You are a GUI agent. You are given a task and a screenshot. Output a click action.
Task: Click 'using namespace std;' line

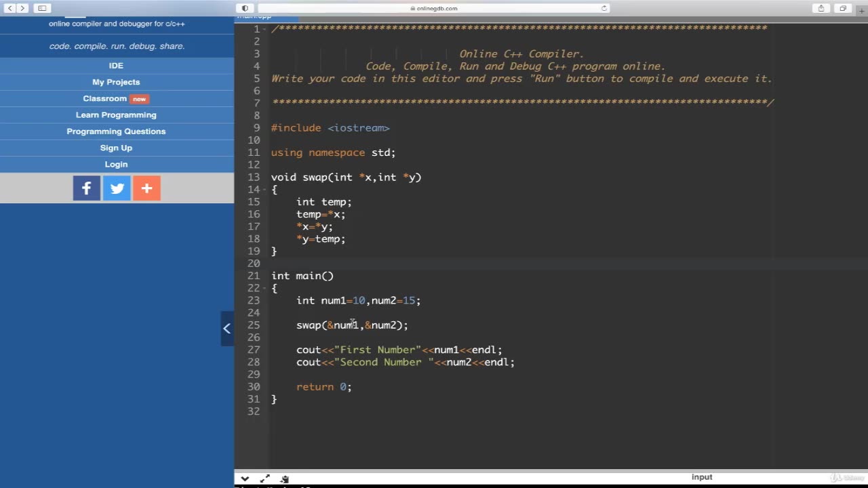click(x=333, y=152)
